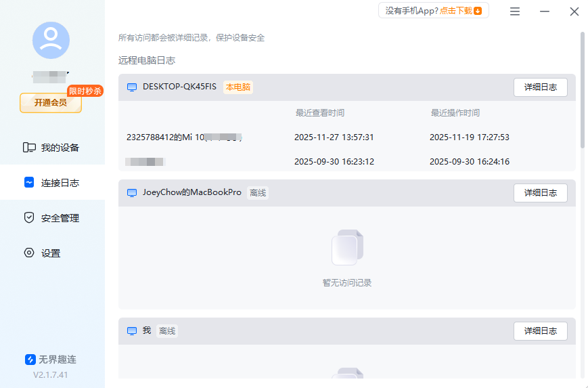Click the 暂无访问记录 text

click(347, 283)
